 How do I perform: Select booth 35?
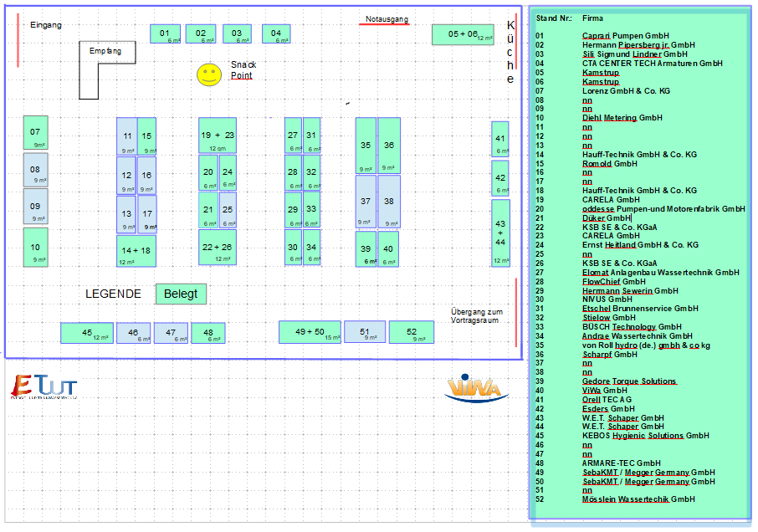(x=366, y=146)
